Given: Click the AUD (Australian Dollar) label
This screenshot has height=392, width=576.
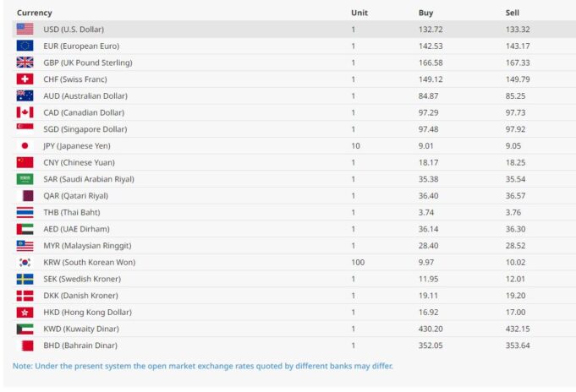Looking at the screenshot, I should [85, 95].
